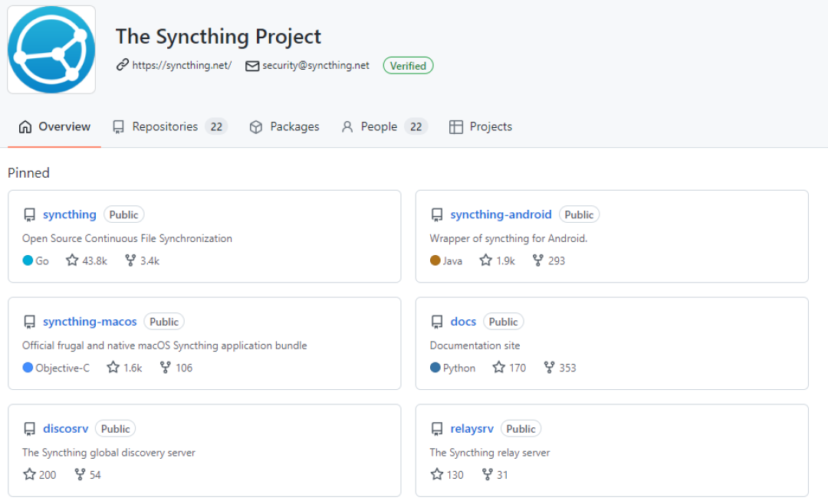
Task: Open the discosrv repository link
Action: [65, 428]
